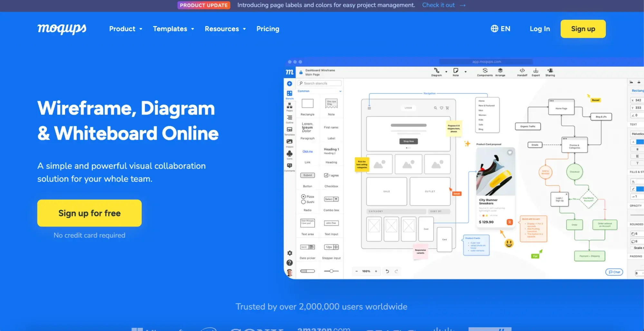Screen dimensions: 644x331
Task: Click the arrow icon after Check it out
Action: point(463,5)
